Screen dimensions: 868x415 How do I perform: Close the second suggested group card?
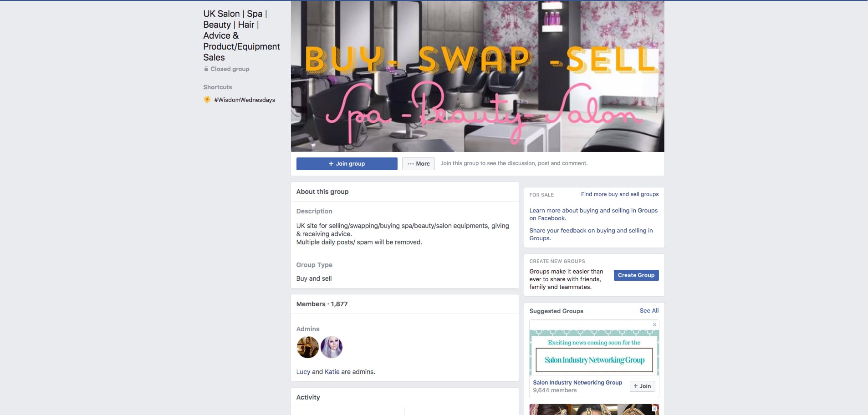(654, 409)
